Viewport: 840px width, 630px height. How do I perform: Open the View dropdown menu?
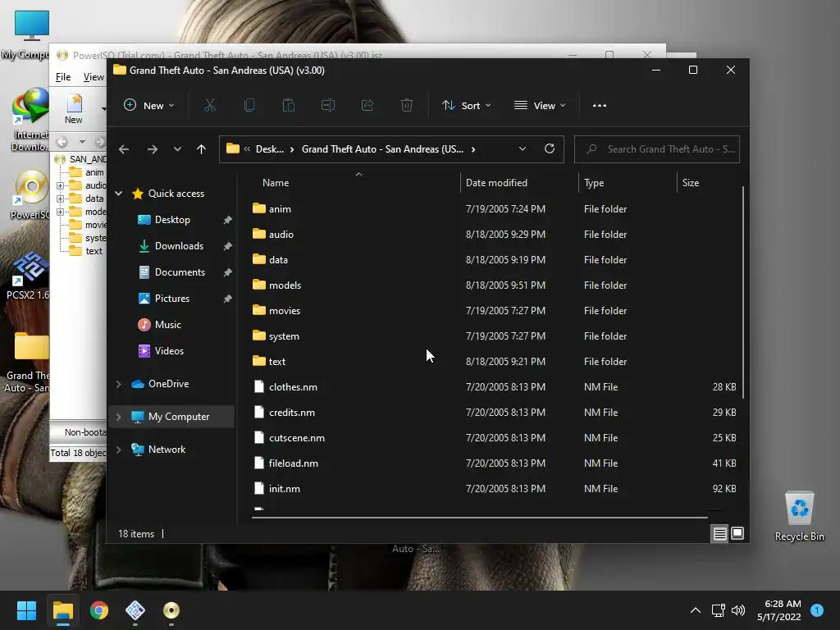pyautogui.click(x=540, y=106)
